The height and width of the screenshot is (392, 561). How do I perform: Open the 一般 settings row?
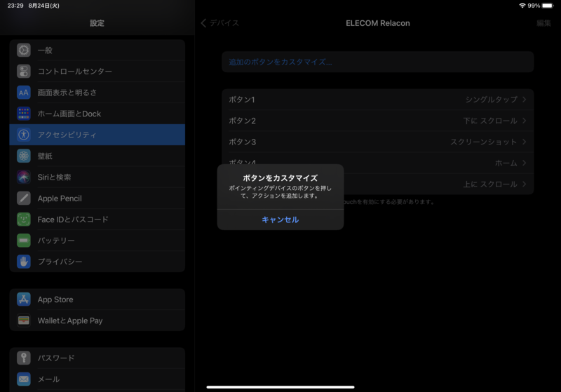tap(97, 50)
